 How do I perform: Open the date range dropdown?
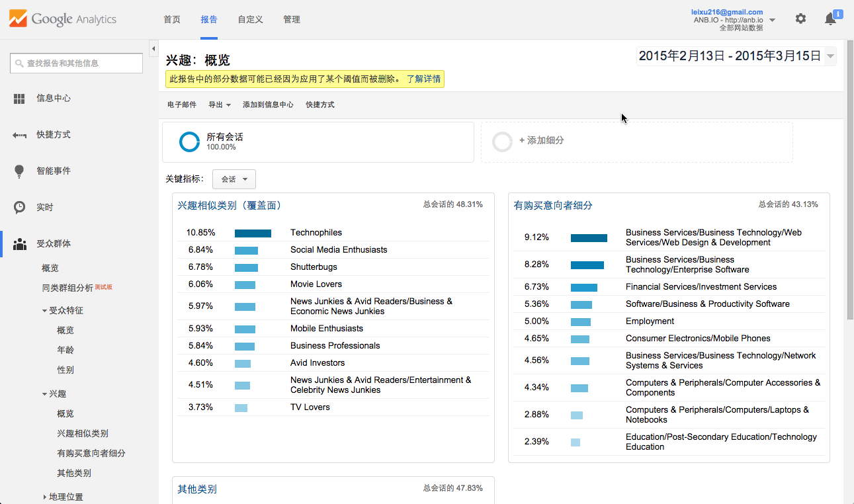click(x=736, y=56)
